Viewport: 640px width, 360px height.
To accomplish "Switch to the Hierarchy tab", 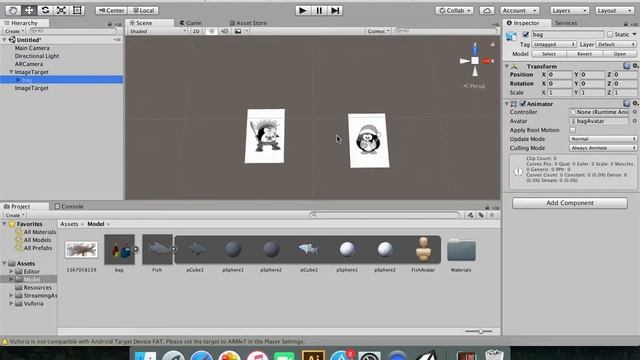I will click(x=24, y=23).
